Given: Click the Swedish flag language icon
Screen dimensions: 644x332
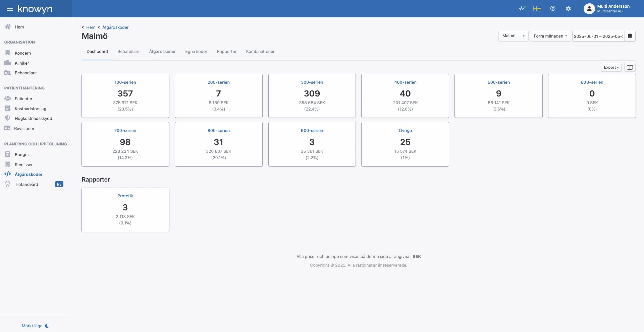Looking at the screenshot, I should (537, 9).
